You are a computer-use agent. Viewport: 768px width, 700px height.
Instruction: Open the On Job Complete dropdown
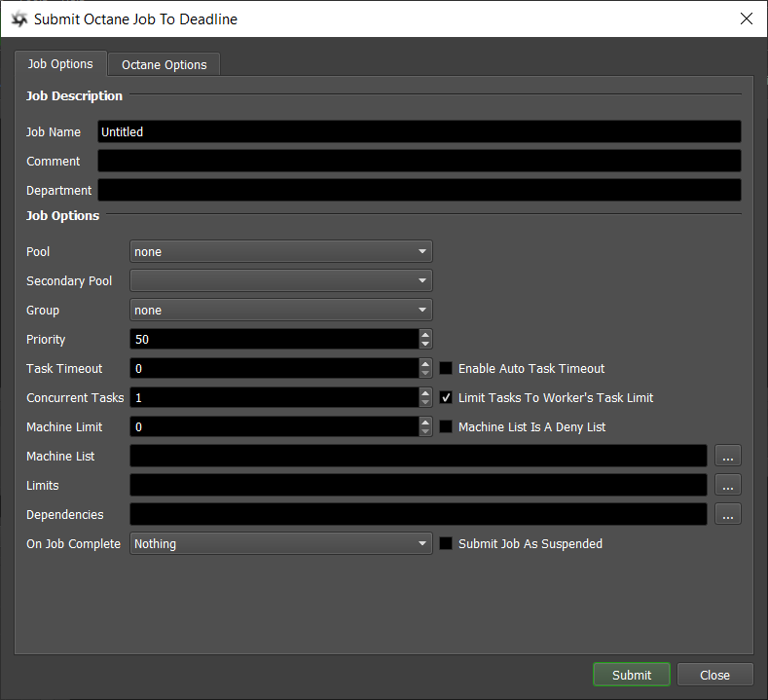point(281,543)
